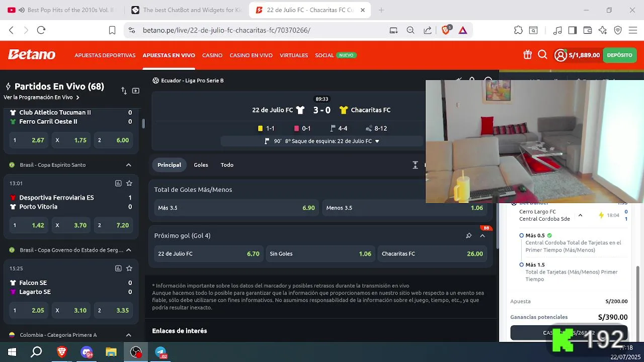Switch to the ChatBot and Widgets browser tab
644x362 pixels.
click(185, 10)
